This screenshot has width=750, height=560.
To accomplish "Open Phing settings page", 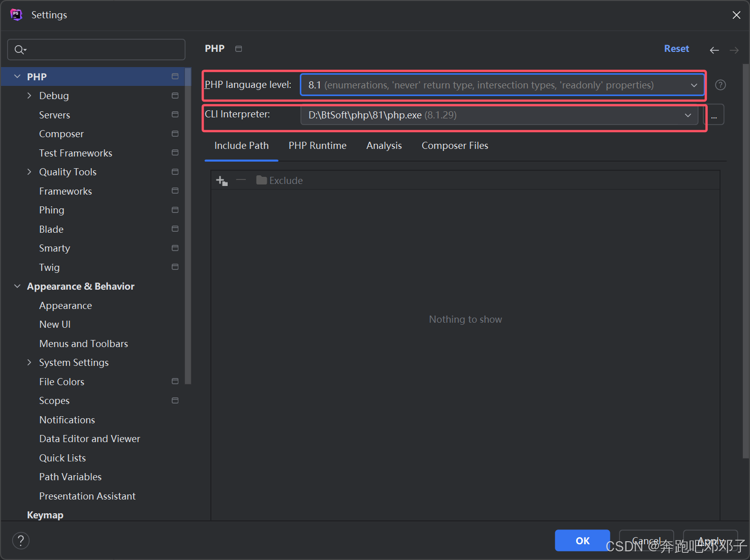I will 51,210.
